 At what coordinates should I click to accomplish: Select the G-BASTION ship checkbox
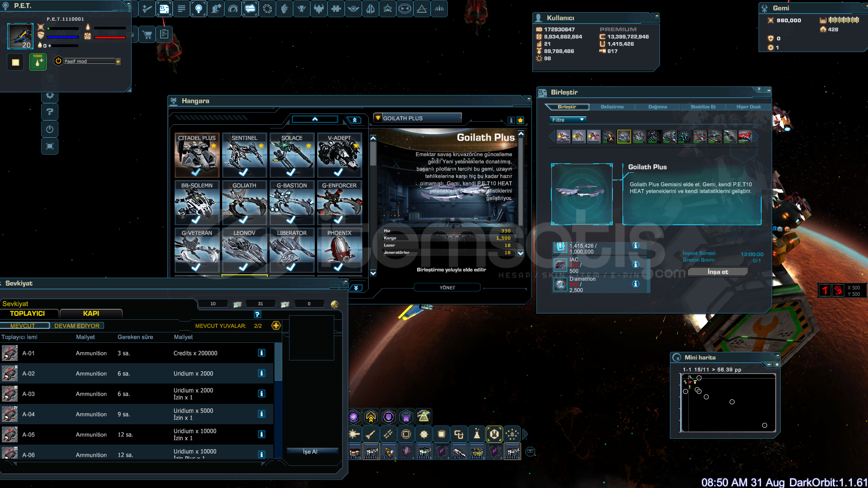(291, 219)
